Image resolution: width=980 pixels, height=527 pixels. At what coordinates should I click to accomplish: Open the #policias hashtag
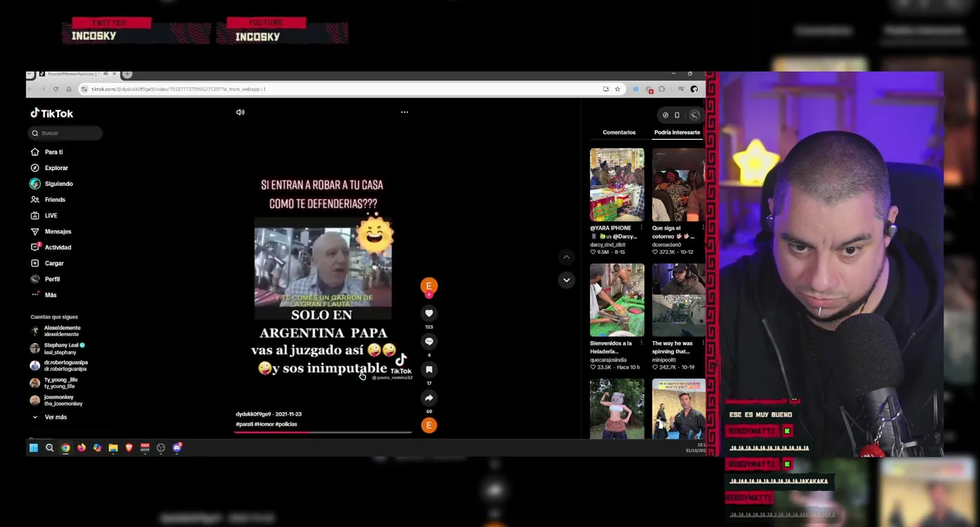[286, 425]
